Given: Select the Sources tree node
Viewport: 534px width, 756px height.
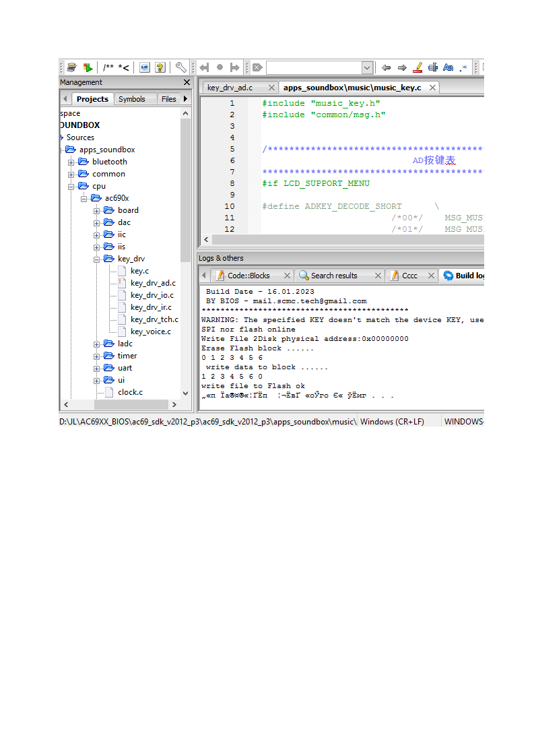Looking at the screenshot, I should pos(81,137).
